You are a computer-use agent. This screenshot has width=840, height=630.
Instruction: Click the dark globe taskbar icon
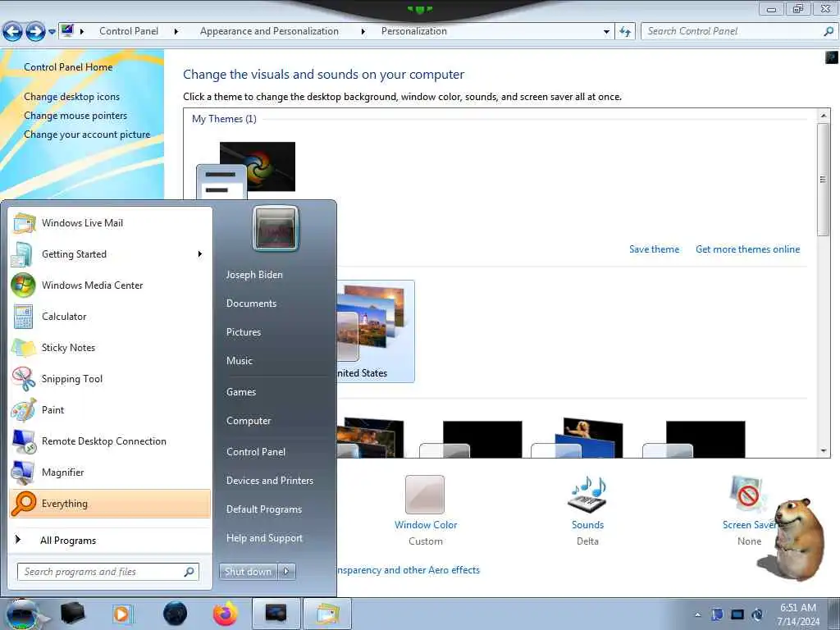176,614
